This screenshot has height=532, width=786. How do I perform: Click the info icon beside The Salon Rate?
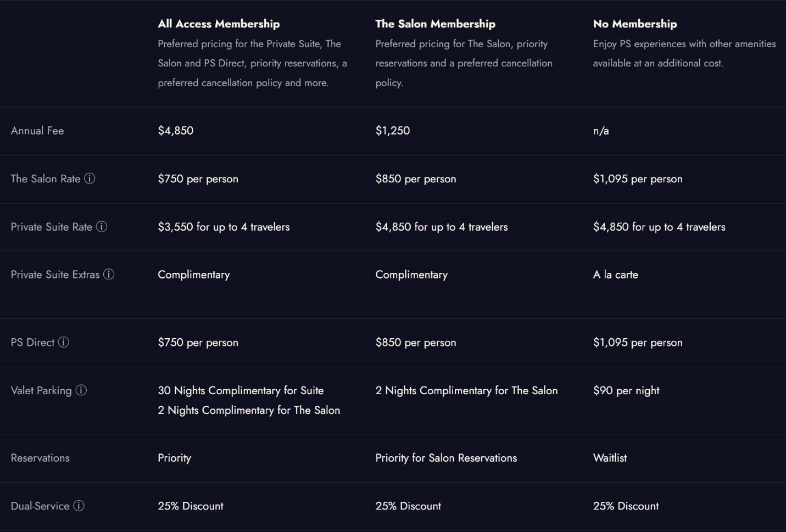[x=90, y=178]
